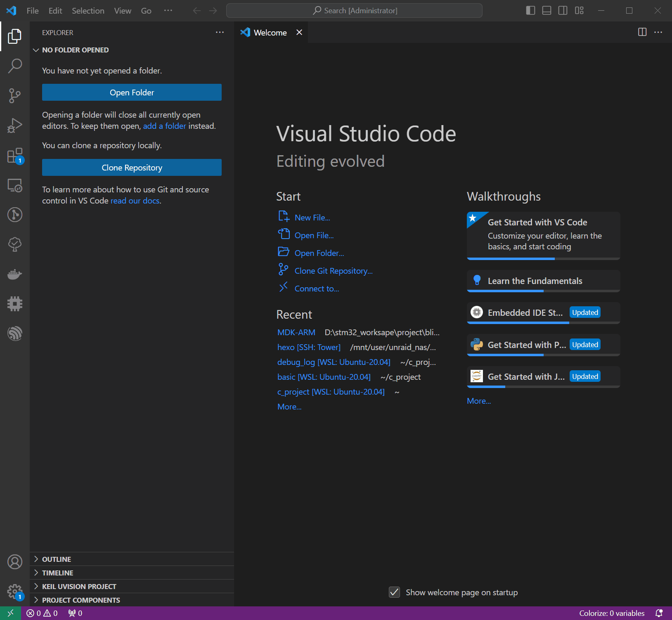
Task: Expand the Outline section
Action: [x=132, y=559]
